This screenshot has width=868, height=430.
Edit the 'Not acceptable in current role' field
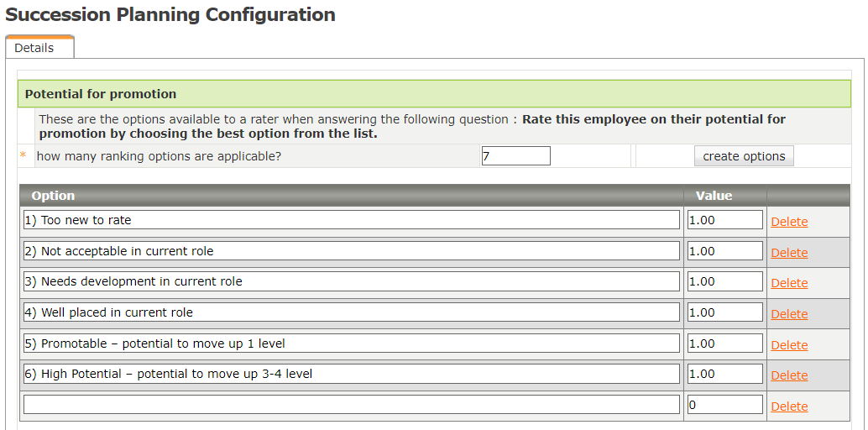point(351,251)
